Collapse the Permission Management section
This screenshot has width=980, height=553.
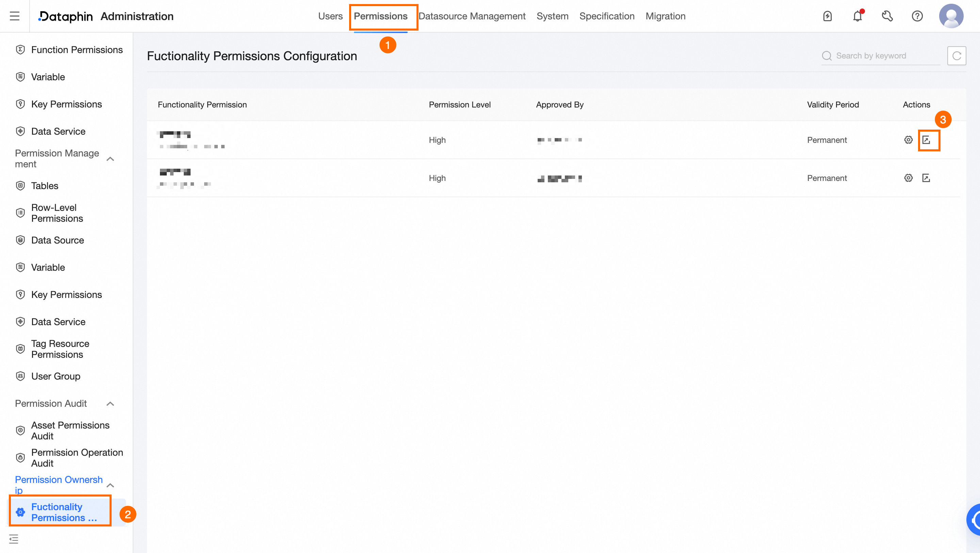click(x=110, y=159)
